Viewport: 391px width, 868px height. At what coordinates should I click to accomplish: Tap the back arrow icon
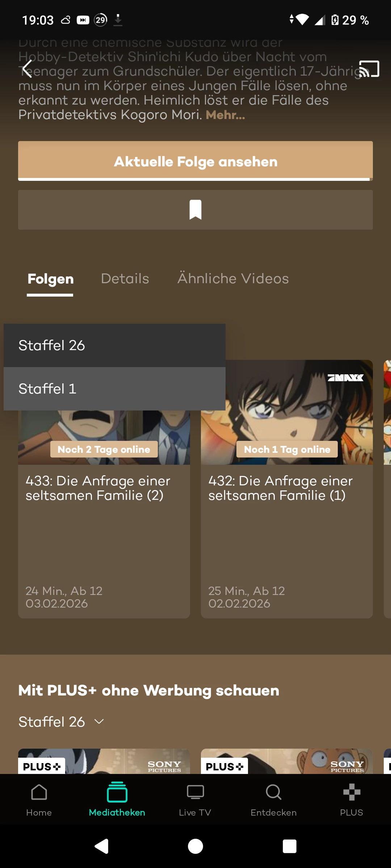(28, 68)
